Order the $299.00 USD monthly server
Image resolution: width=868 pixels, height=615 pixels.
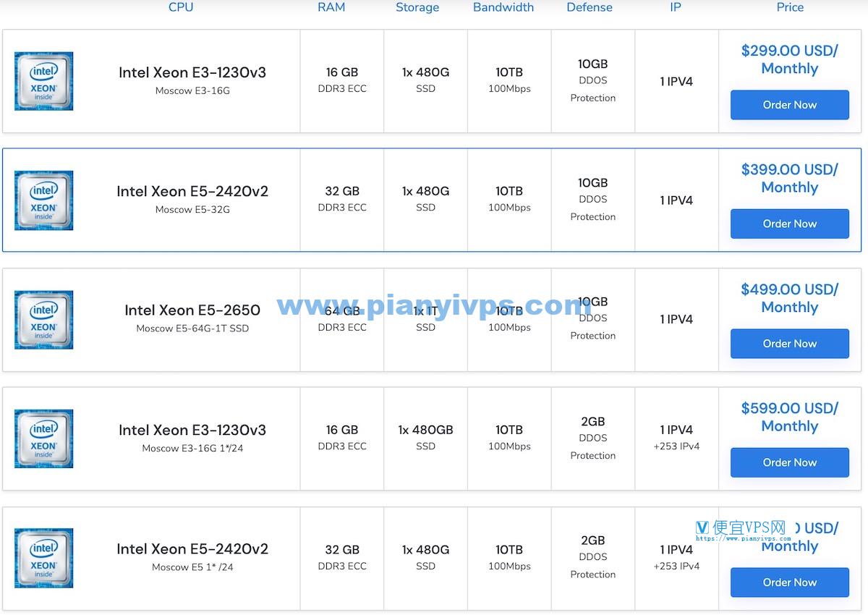789,105
